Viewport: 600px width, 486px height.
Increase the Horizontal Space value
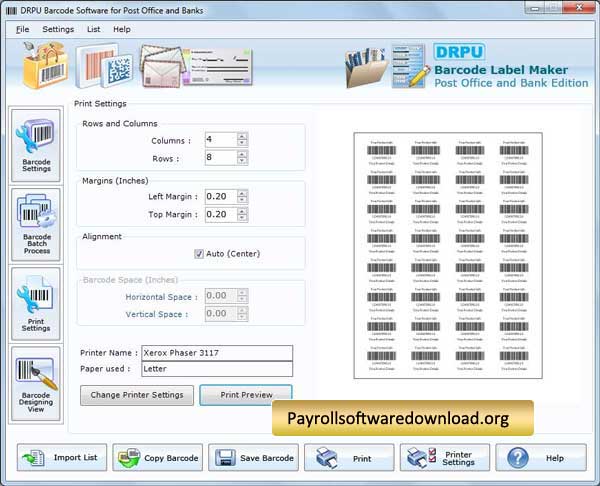(x=242, y=292)
